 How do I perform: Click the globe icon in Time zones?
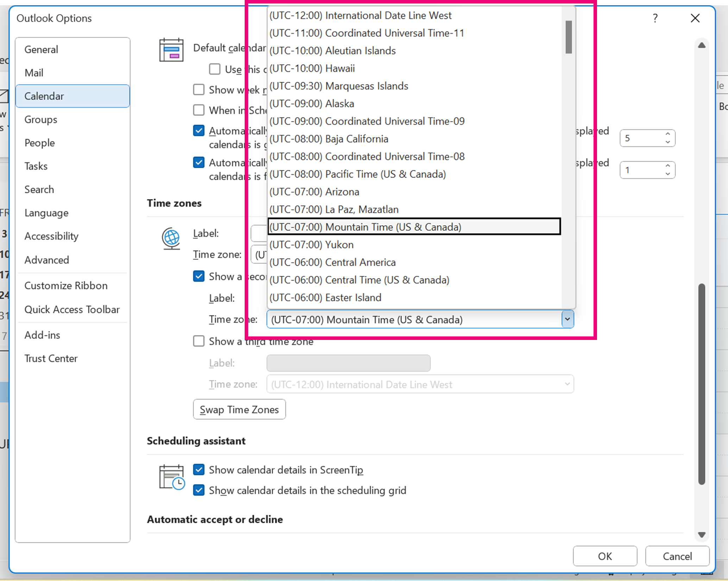(x=171, y=238)
